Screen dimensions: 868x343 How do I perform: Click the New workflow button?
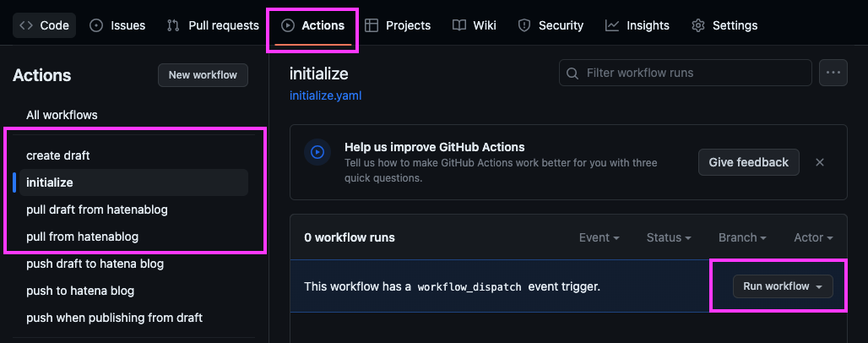click(x=203, y=75)
